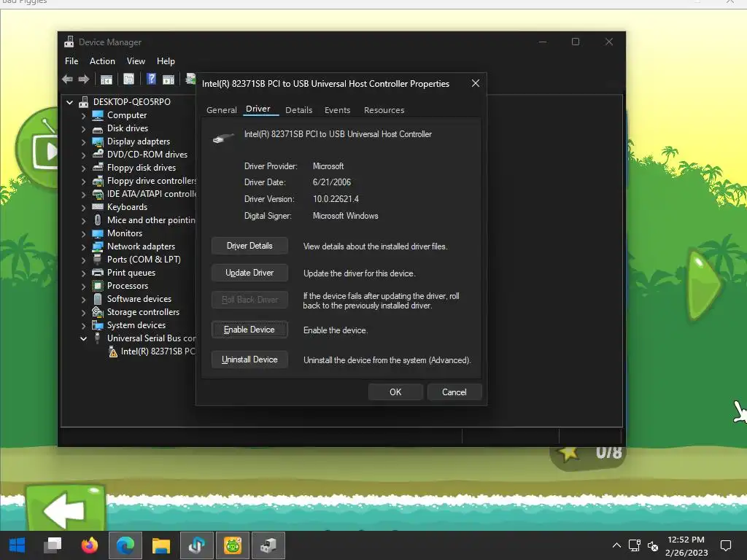Click the Forward arrow in Device Manager toolbar
This screenshot has height=560, width=747.
point(84,79)
